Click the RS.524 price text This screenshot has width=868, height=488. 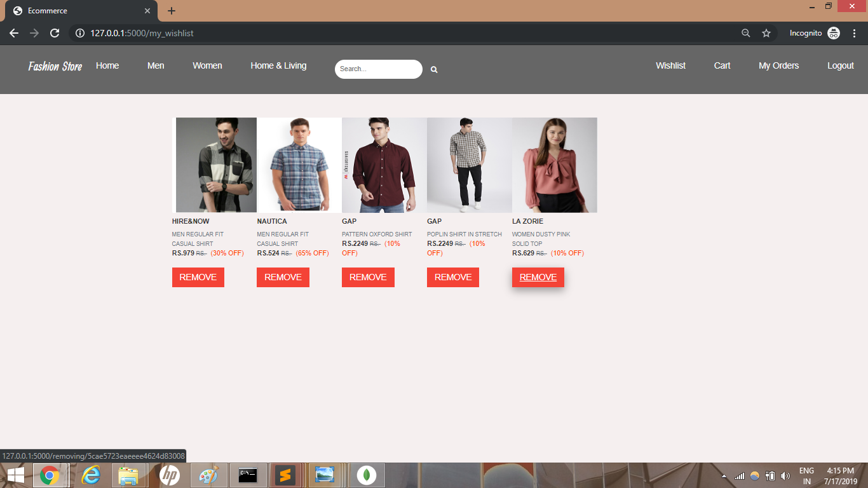tap(268, 253)
